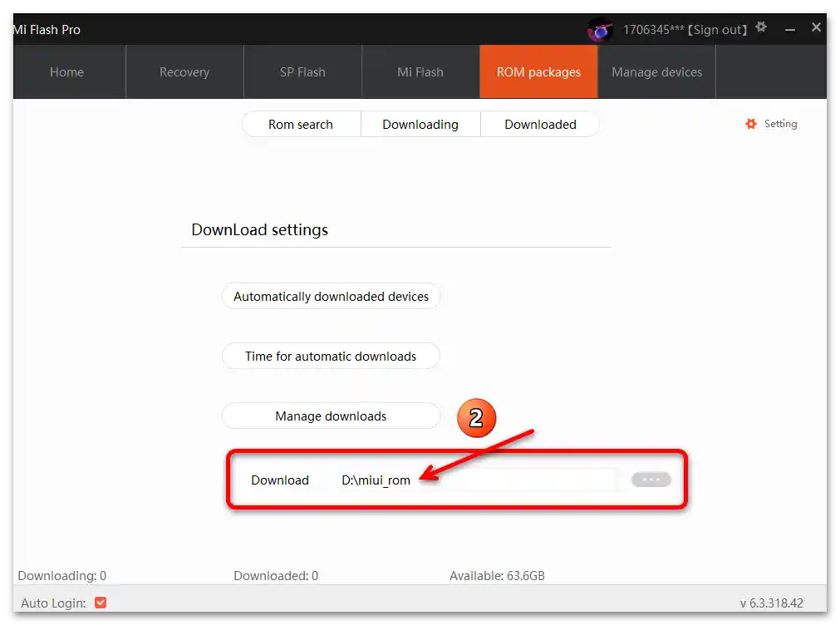The width and height of the screenshot is (840, 625).
Task: Click the browse button with three dots
Action: click(651, 480)
